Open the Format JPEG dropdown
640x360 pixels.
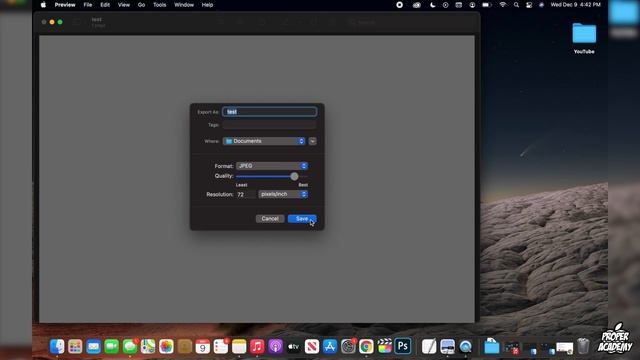click(x=272, y=166)
